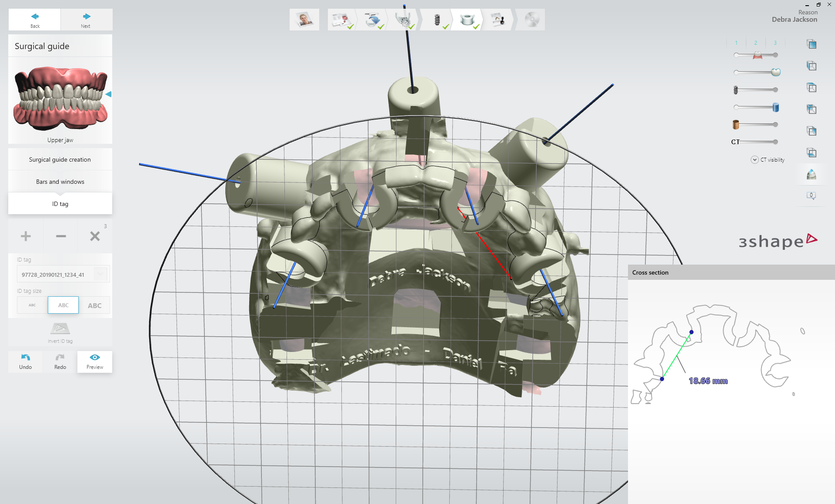This screenshot has height=504, width=835.
Task: Adjust the blue sleeve visibility slider
Action: [x=756, y=107]
